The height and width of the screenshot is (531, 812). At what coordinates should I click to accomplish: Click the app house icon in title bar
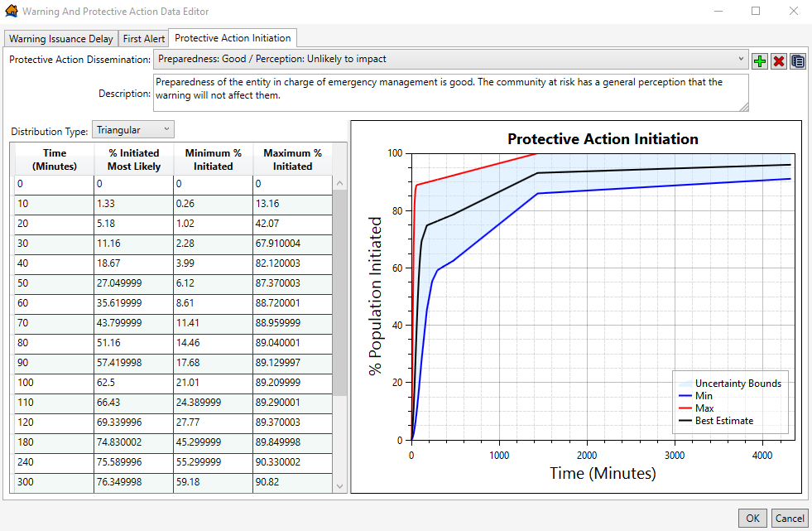click(11, 11)
